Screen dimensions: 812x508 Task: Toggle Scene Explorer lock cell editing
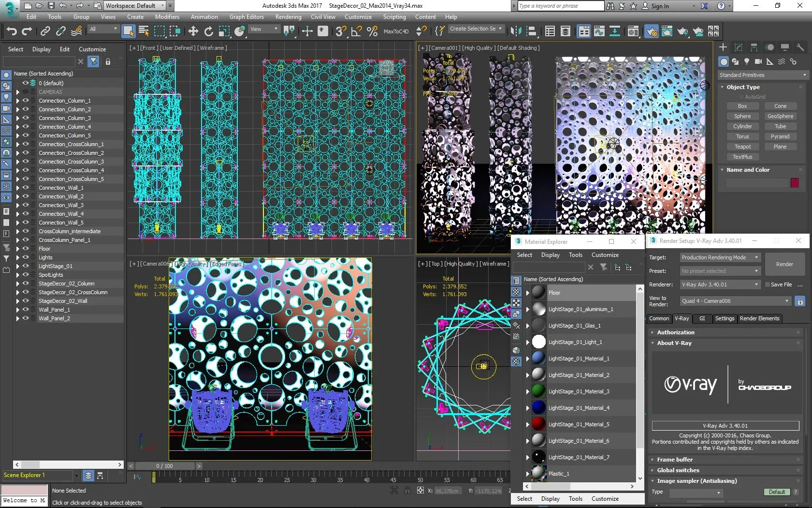108,61
